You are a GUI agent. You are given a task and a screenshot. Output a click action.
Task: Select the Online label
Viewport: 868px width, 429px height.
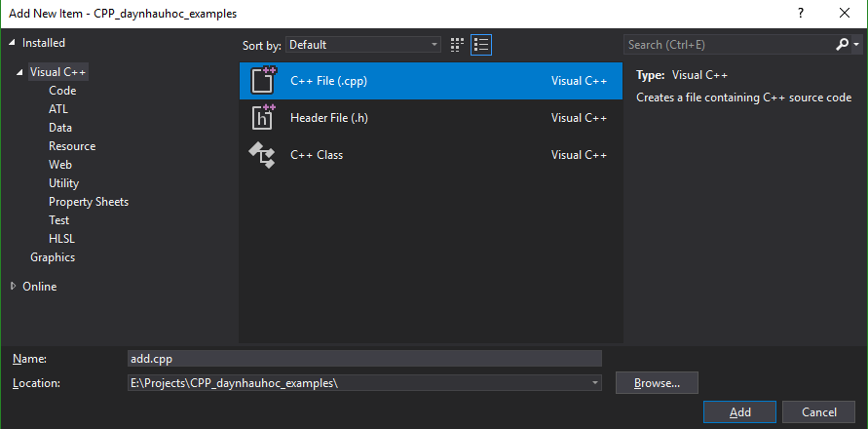pyautogui.click(x=39, y=287)
